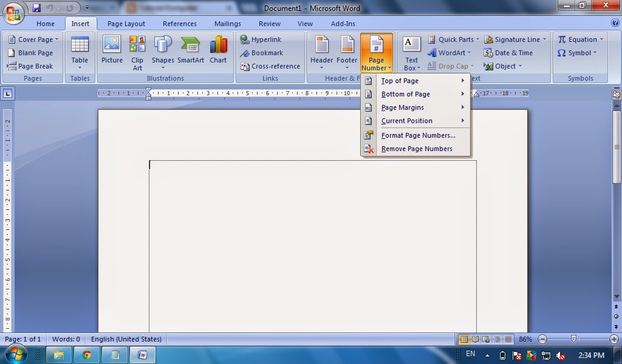
Task: Switch to the Page Layout tab
Action: click(x=126, y=24)
